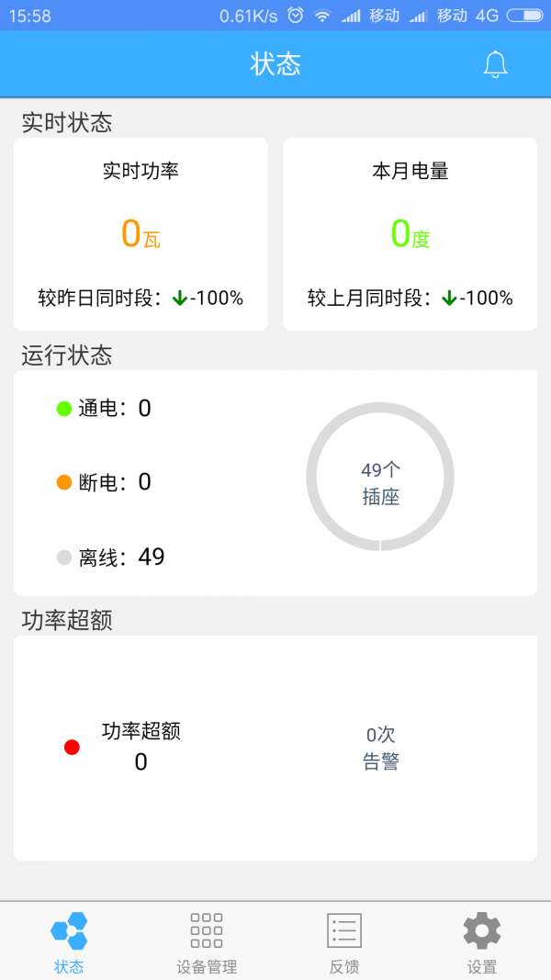Tap the Feedback list icon

tap(344, 930)
